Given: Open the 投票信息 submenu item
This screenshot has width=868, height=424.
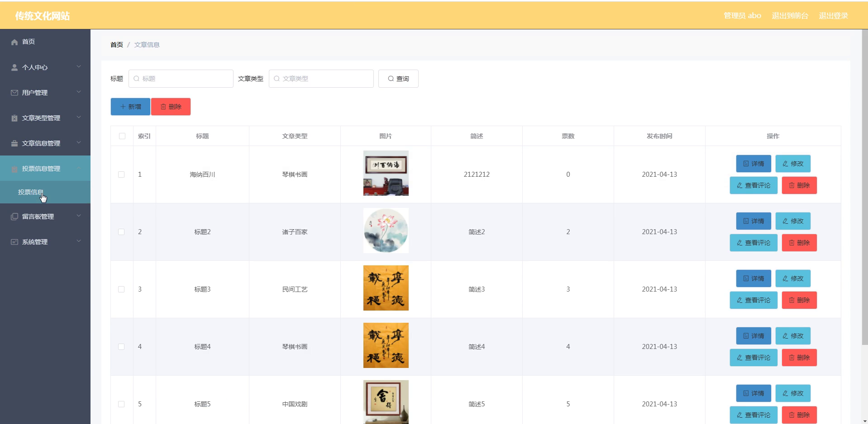Looking at the screenshot, I should point(45,192).
